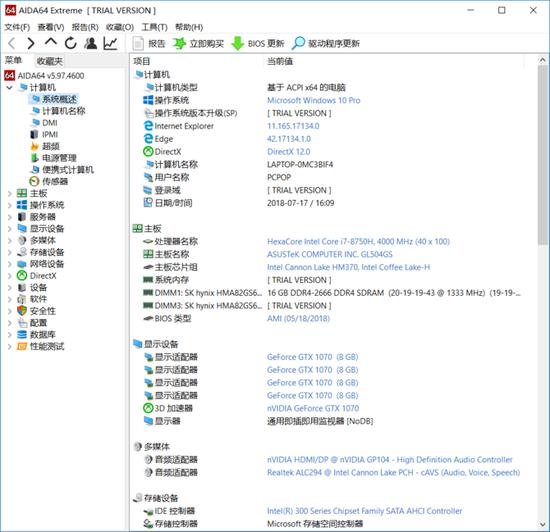Open 驱动程序更新 driver update search
550x532 pixels.
(326, 43)
